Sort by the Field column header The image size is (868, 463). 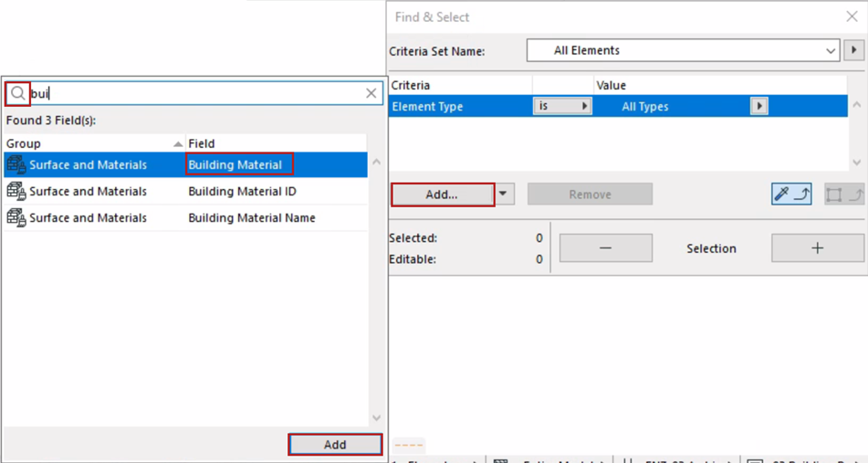[x=277, y=143]
